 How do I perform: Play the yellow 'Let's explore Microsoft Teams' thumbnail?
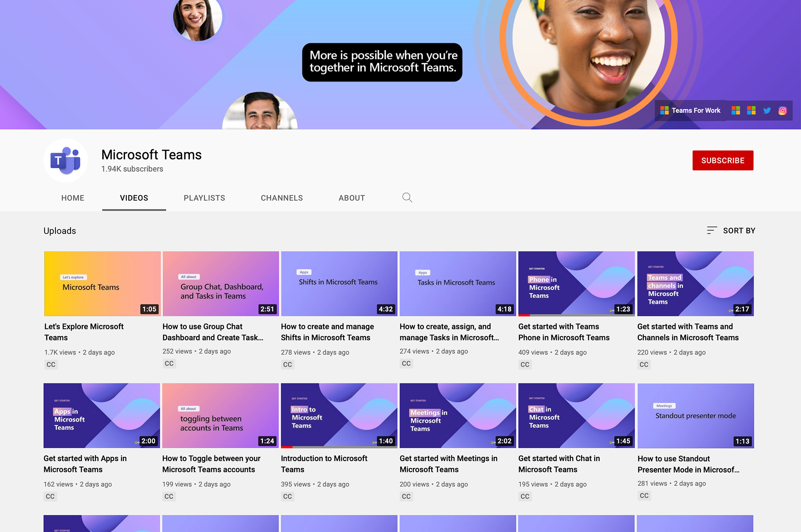pos(103,284)
